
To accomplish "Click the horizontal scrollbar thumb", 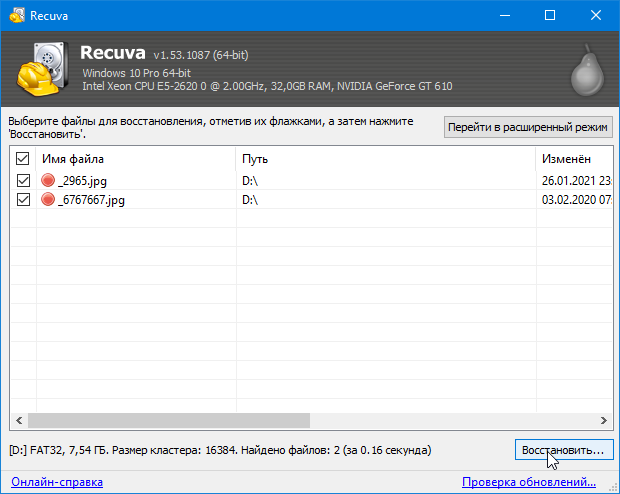I will click(169, 420).
